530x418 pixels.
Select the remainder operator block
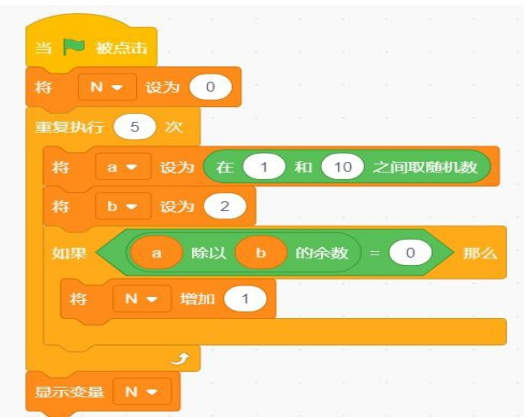pos(243,253)
